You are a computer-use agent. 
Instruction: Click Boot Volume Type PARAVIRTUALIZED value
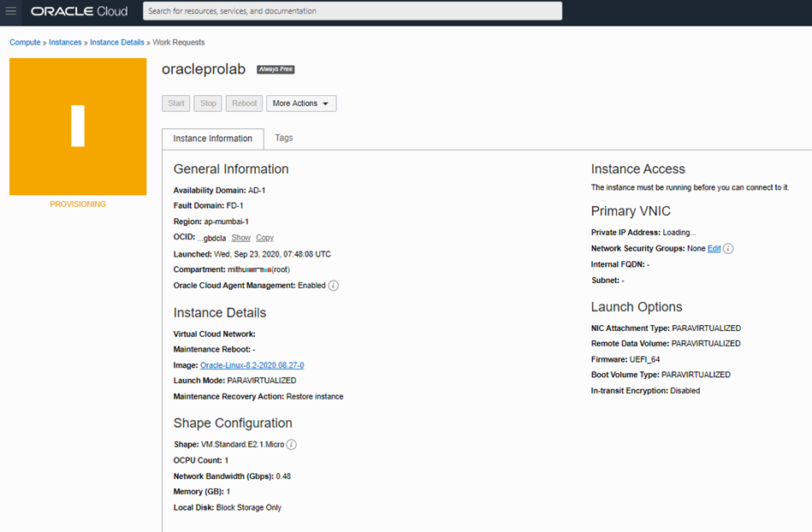(696, 375)
